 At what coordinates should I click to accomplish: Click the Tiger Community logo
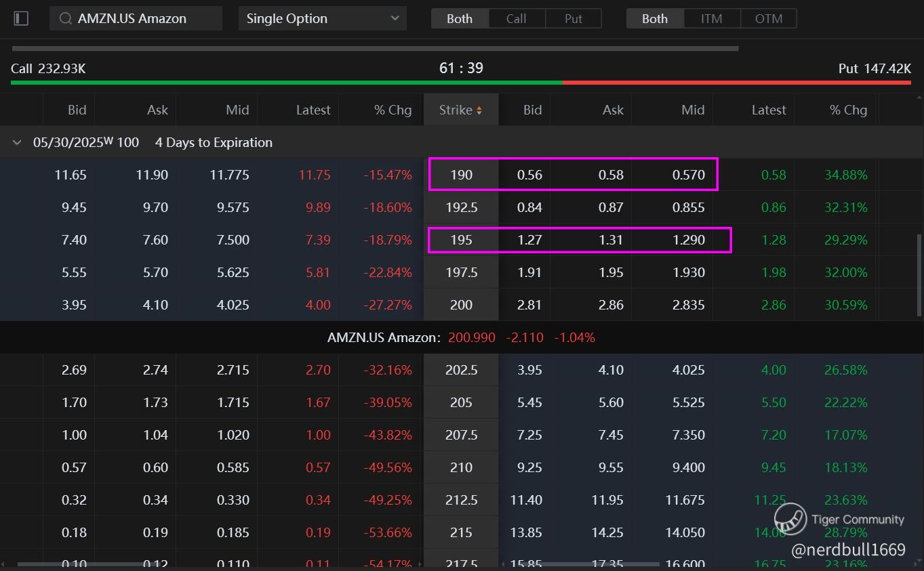[x=790, y=520]
